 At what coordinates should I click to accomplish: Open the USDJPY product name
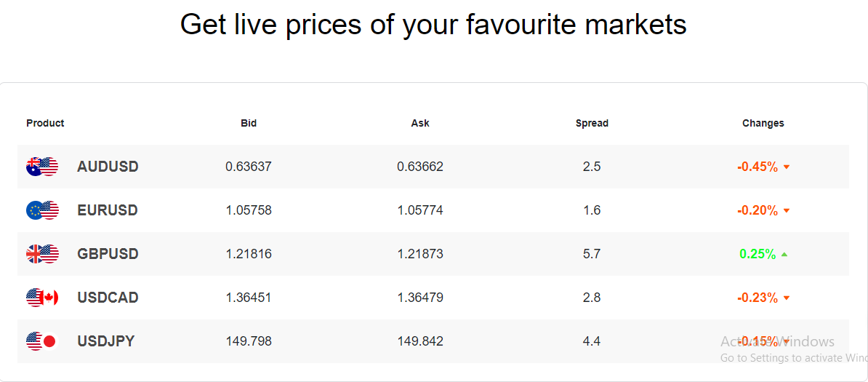pos(105,341)
